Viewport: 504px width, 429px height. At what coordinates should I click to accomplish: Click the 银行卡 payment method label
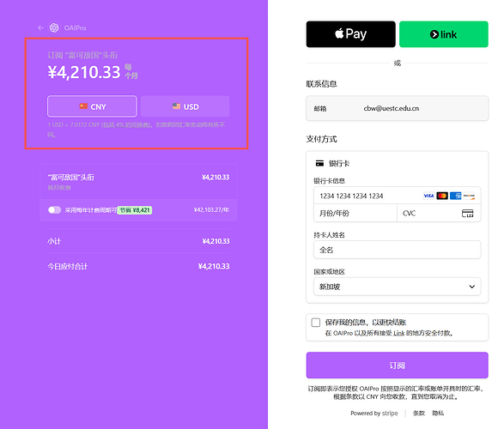(x=339, y=163)
